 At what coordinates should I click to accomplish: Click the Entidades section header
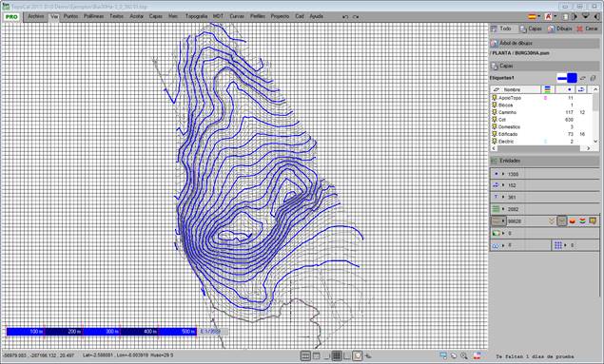[544, 161]
